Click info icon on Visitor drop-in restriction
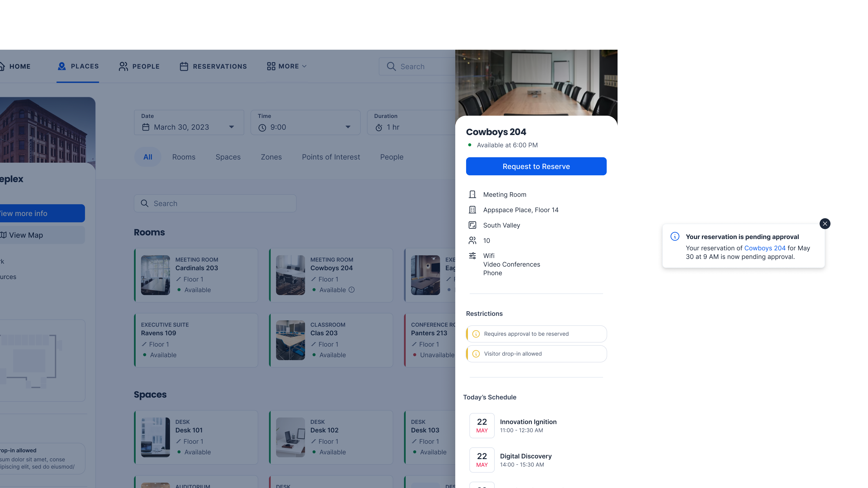This screenshot has width=868, height=488. (476, 354)
